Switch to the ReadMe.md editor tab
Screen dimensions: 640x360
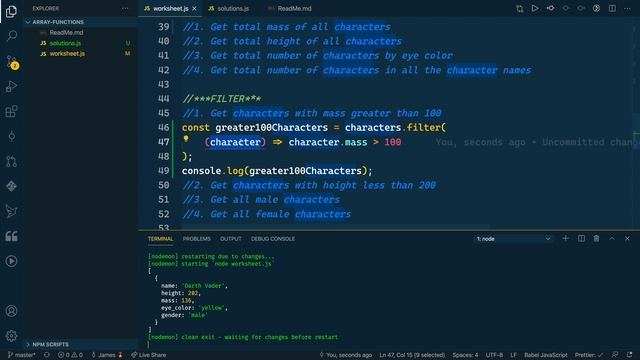click(291, 9)
